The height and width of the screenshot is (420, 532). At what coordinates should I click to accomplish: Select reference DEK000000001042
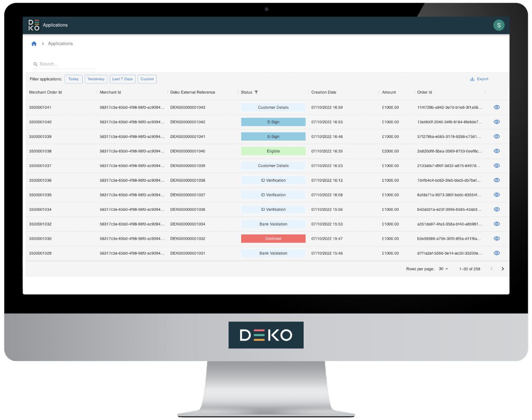tap(188, 122)
